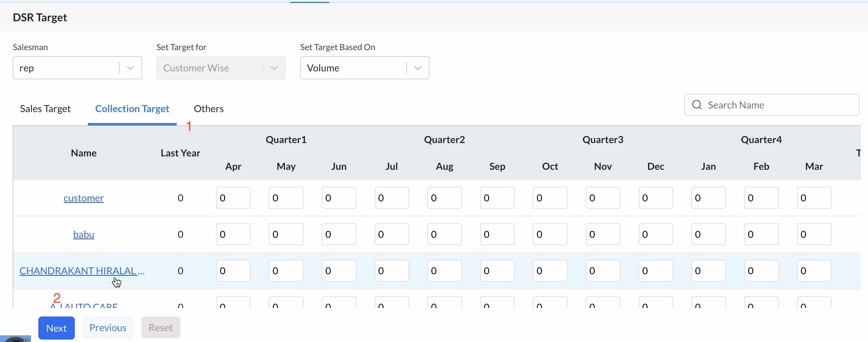The width and height of the screenshot is (868, 342).
Task: Open the Others tab
Action: coord(209,109)
